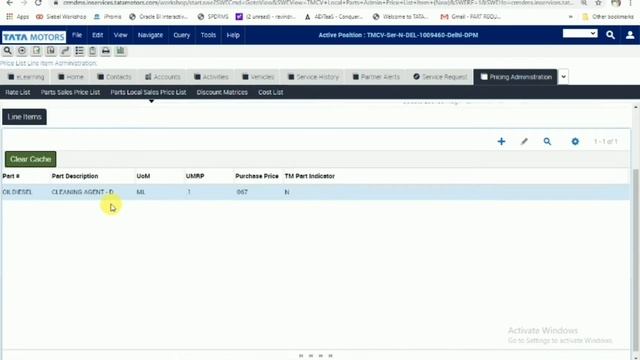Switch to the Home tab
This screenshot has width=640, height=360.
pyautogui.click(x=71, y=77)
